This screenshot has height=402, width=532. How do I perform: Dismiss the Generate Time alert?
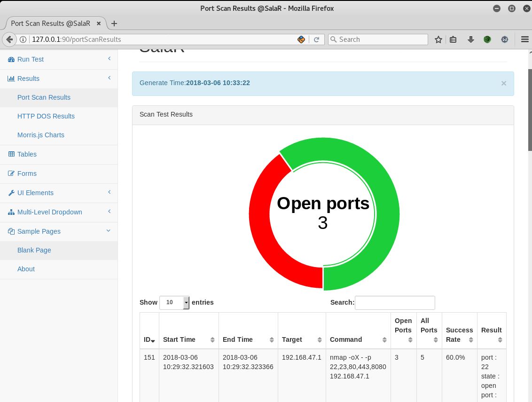[503, 84]
